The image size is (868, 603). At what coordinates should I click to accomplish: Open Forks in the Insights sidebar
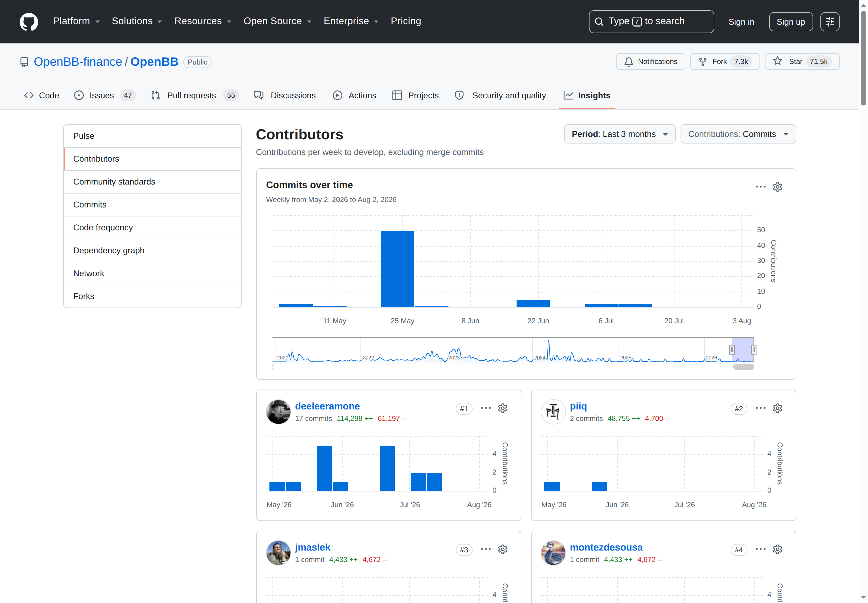[153, 297]
